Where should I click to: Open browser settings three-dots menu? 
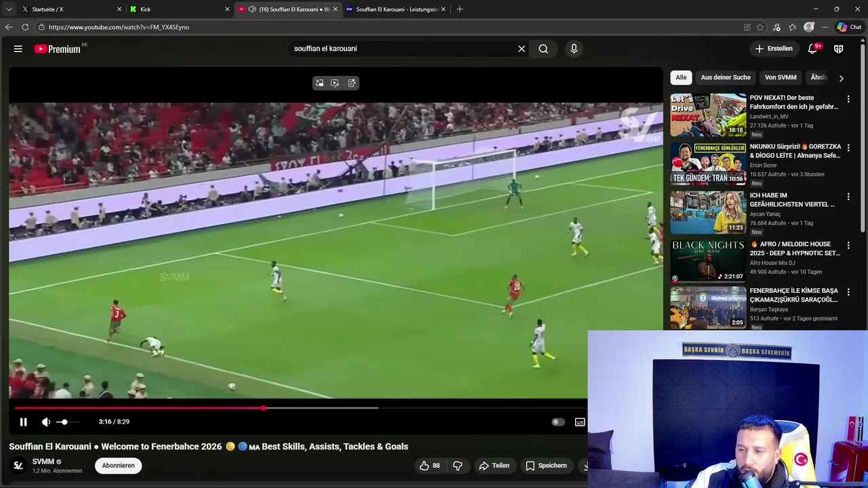coord(825,27)
